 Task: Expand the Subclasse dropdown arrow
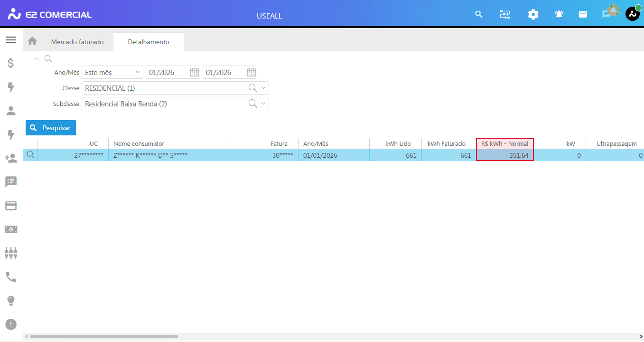pos(263,104)
